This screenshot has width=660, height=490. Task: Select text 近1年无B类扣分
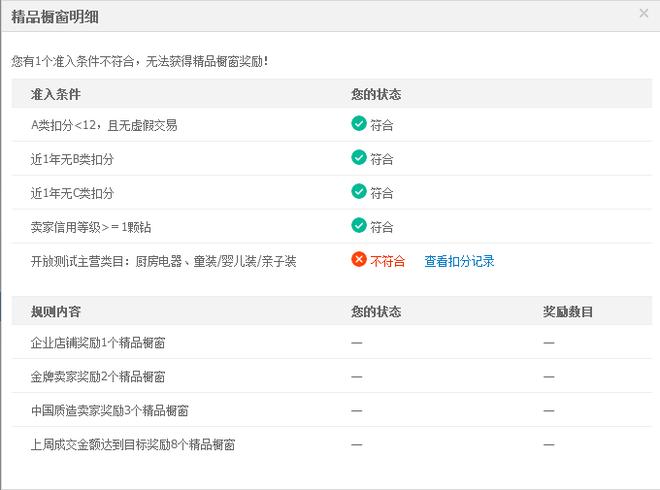tap(72, 159)
